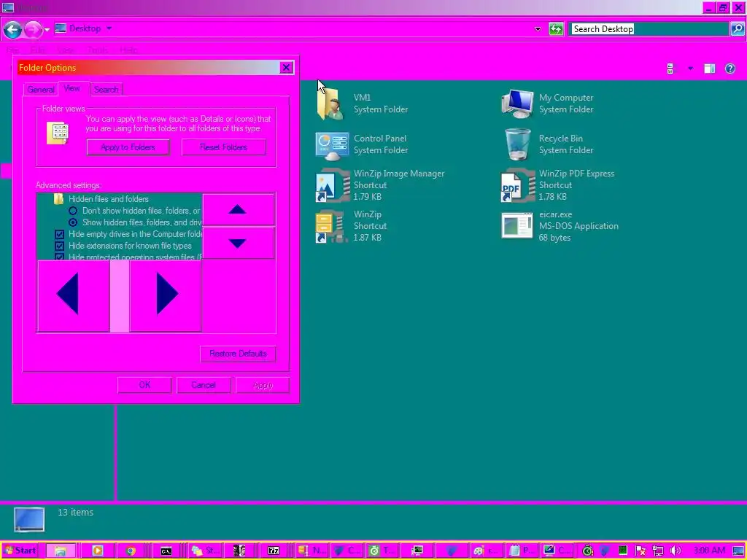Viewport: 747px width, 560px height.
Task: Click the advanced settings scroll down arrow
Action: 239,243
